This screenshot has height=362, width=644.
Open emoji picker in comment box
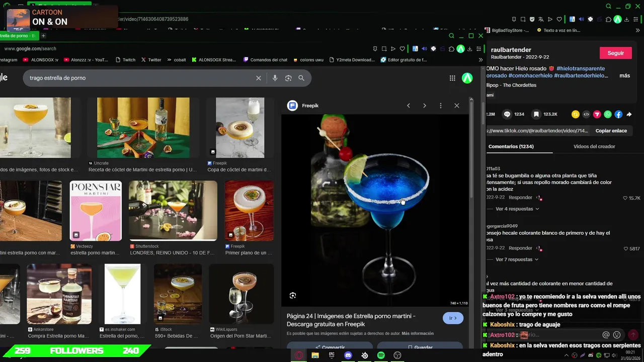617,335
